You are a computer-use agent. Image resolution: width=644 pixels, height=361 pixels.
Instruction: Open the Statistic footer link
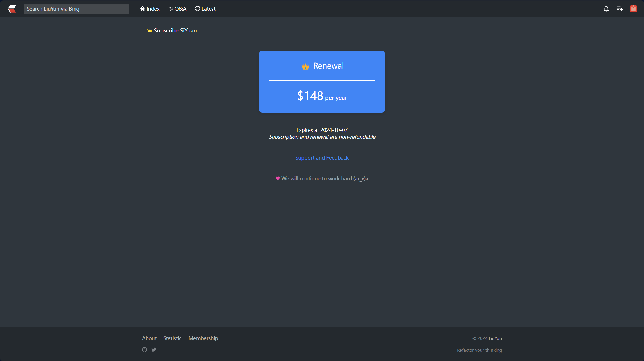pos(172,338)
